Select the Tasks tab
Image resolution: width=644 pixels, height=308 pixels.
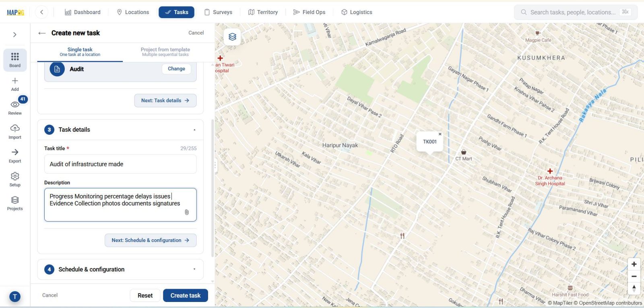click(176, 12)
